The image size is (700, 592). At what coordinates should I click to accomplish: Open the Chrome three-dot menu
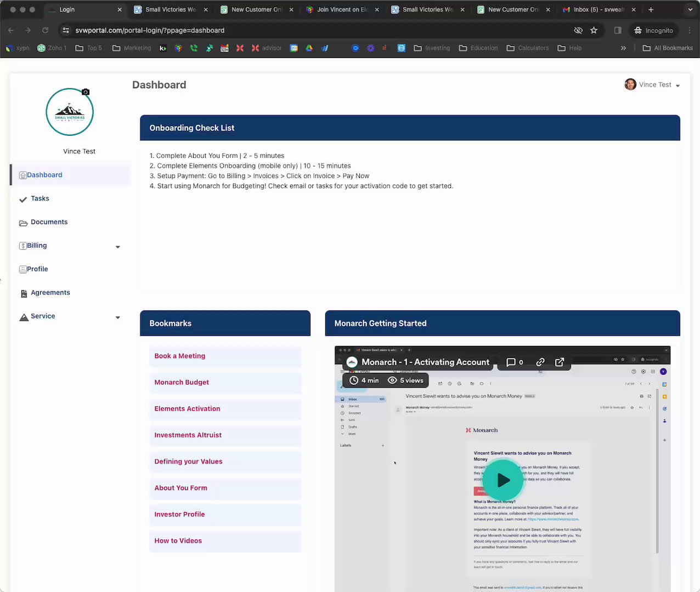pyautogui.click(x=689, y=30)
